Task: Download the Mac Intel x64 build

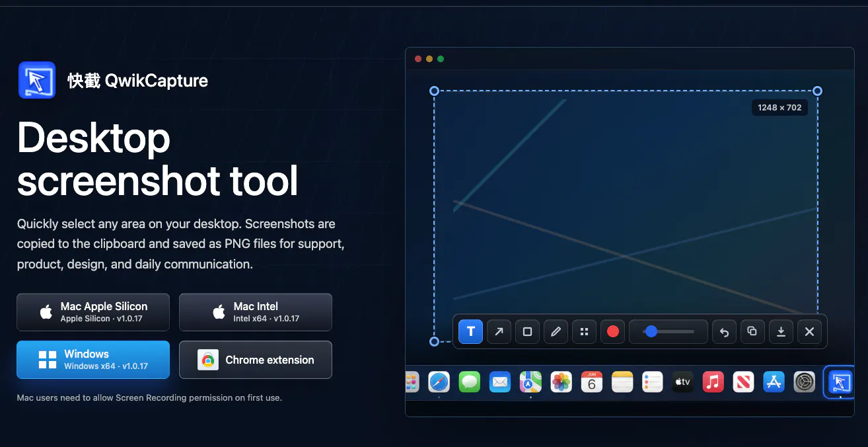Action: (256, 312)
